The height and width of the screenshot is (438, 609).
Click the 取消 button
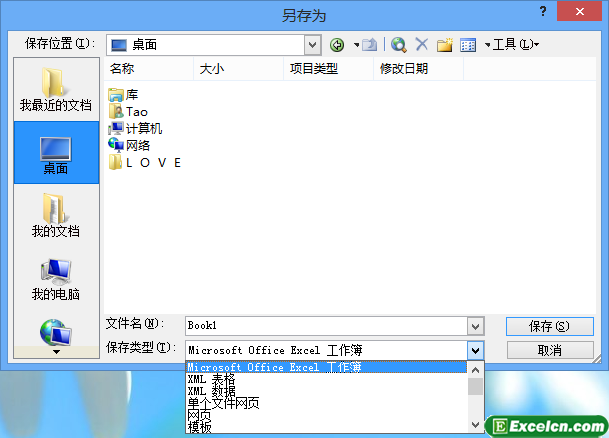tap(550, 351)
